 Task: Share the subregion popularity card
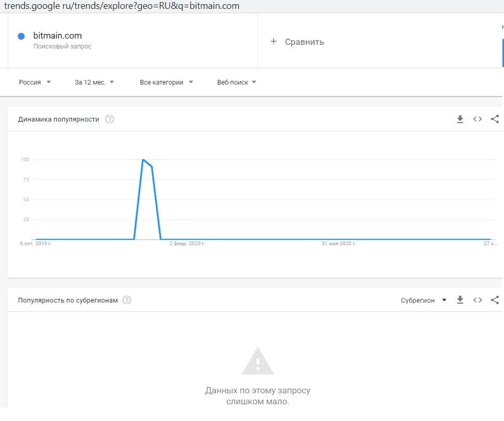point(495,300)
